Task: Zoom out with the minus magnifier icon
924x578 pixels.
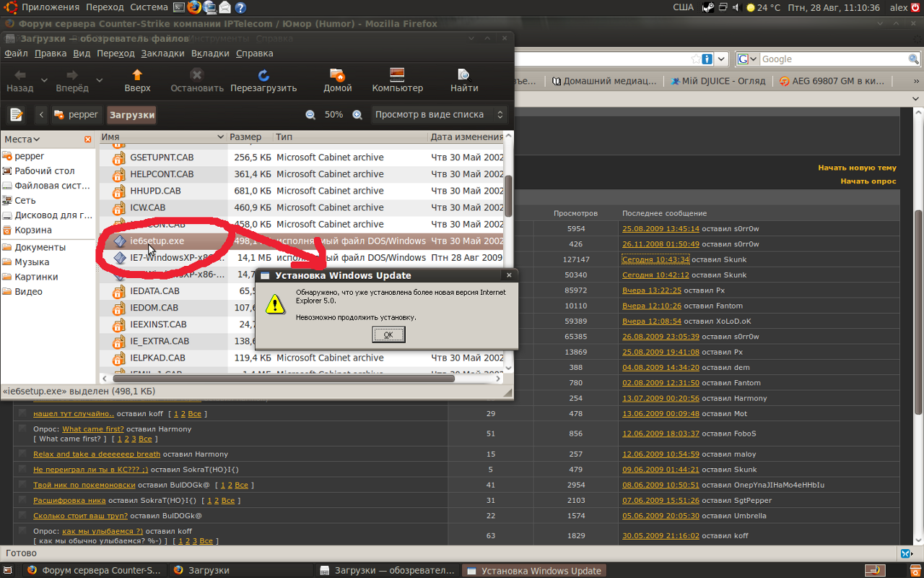Action: pyautogui.click(x=310, y=114)
